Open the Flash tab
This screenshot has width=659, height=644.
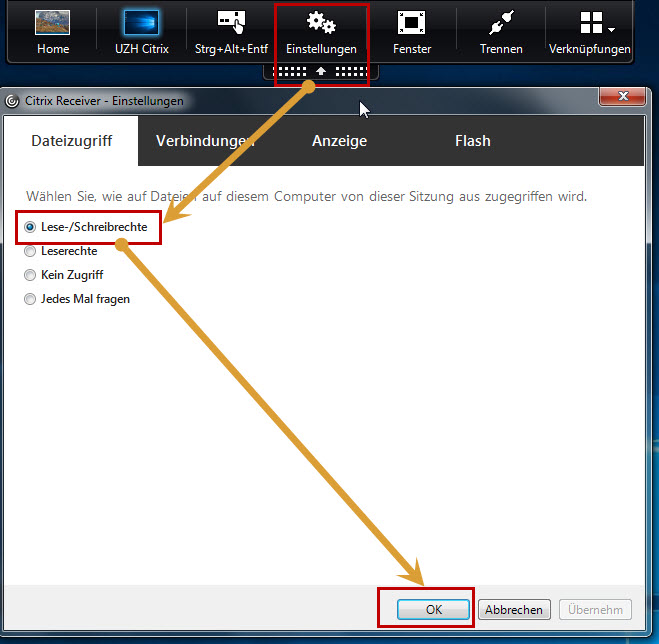[x=472, y=141]
